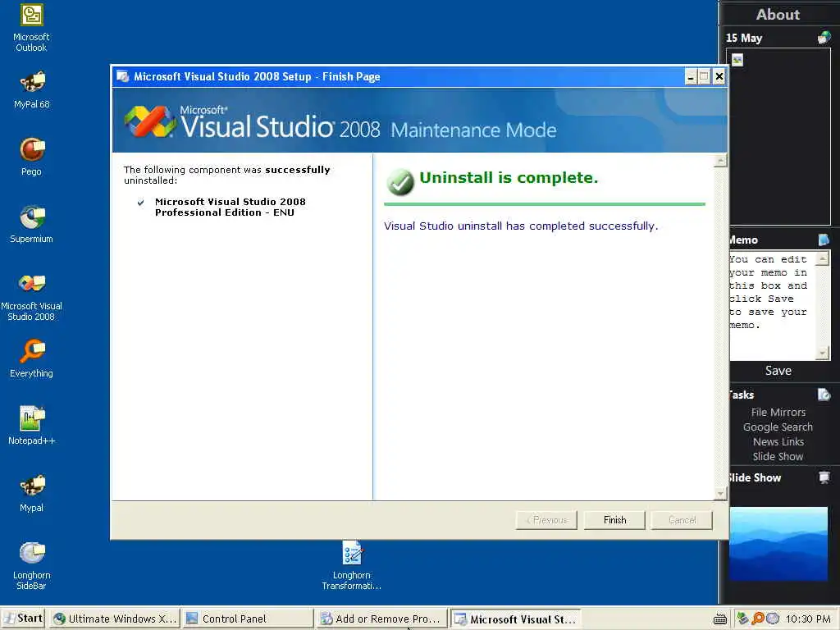Select the Everything search desktop icon
Viewport: 840px width, 630px height.
point(32,359)
